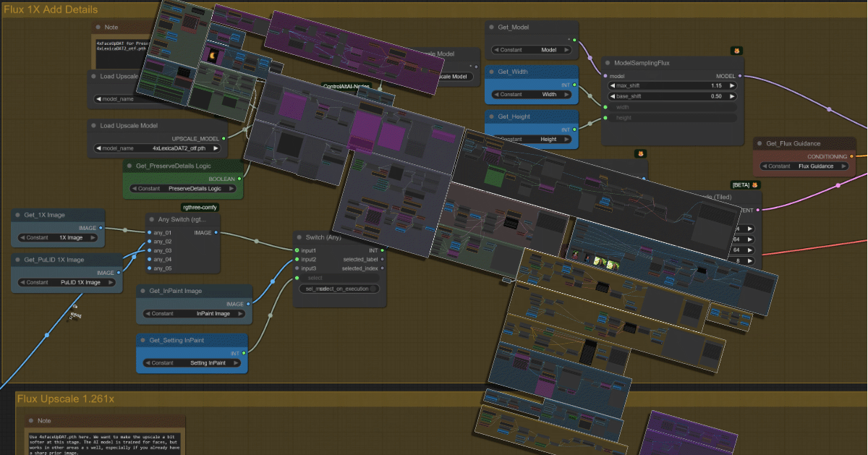
Task: Click the input1 socket on the Switch (Any) node
Action: (x=295, y=250)
